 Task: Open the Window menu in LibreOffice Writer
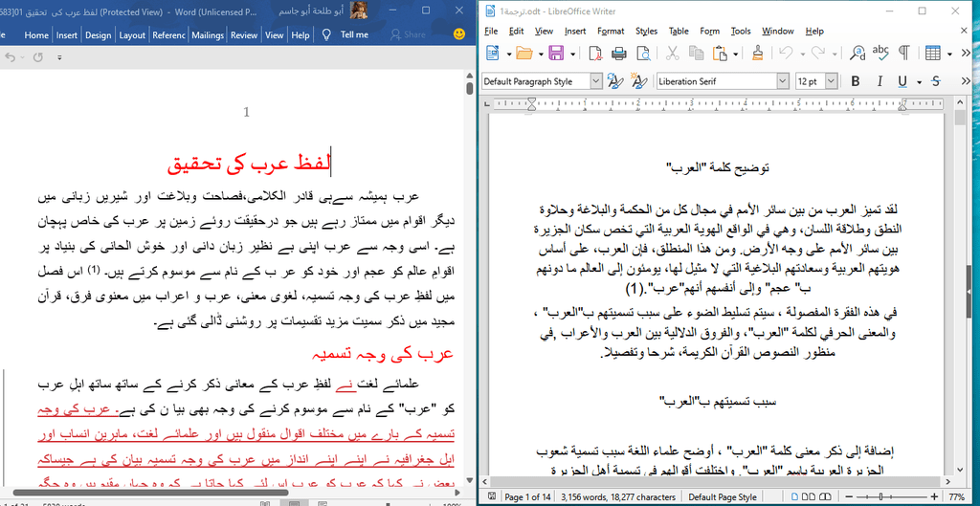pos(777,32)
